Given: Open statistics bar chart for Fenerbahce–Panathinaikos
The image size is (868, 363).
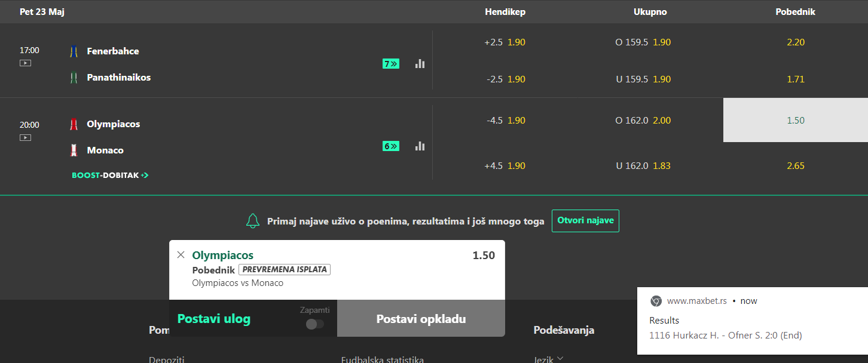Looking at the screenshot, I should (420, 63).
